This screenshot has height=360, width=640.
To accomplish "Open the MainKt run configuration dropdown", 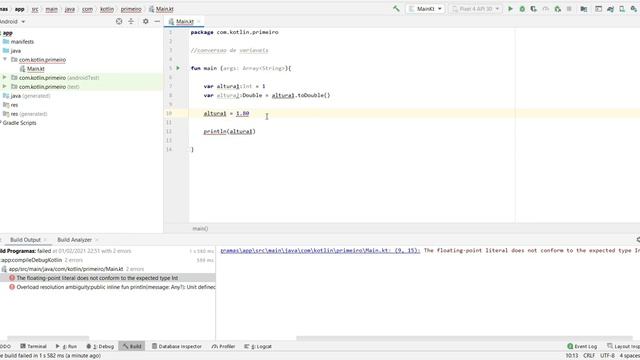I will [x=425, y=9].
